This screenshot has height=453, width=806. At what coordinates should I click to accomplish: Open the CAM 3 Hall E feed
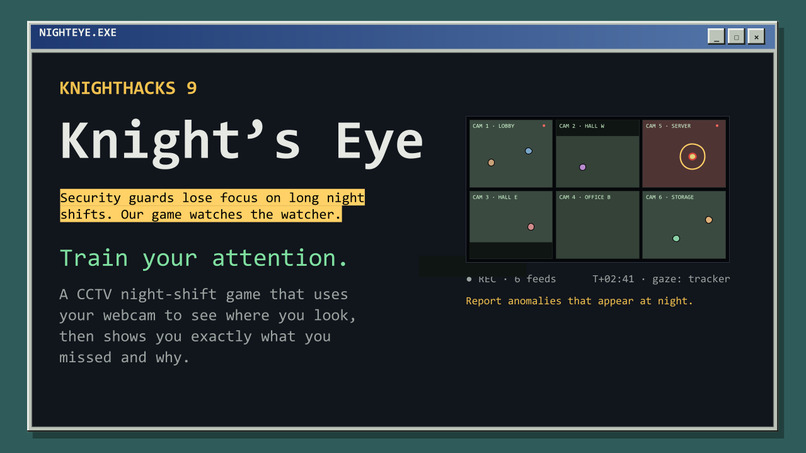[x=510, y=225]
